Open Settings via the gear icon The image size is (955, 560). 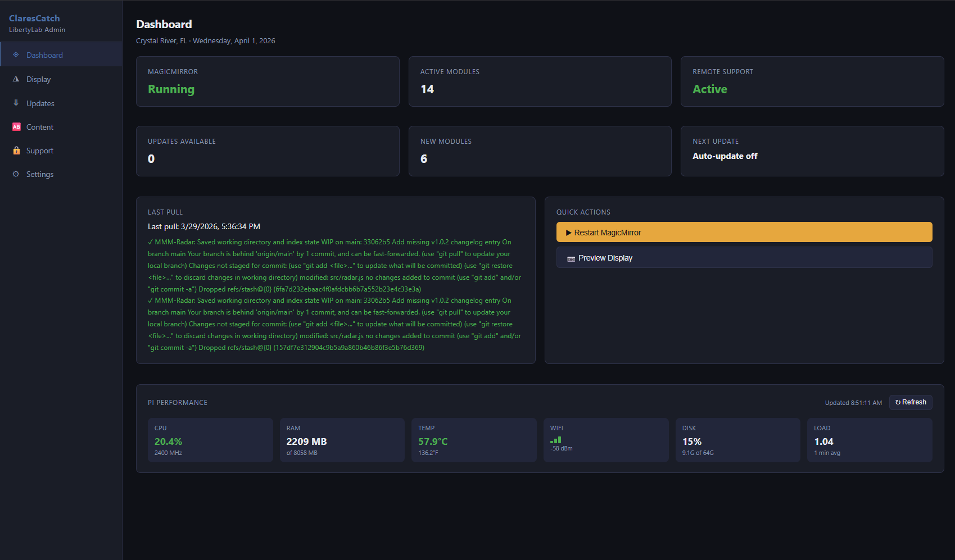(x=16, y=174)
